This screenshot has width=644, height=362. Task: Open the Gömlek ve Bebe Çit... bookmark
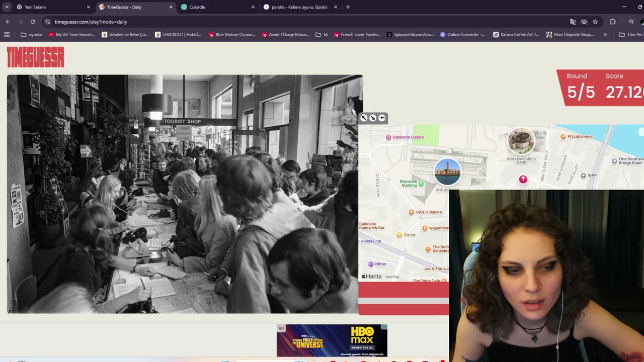click(x=125, y=35)
